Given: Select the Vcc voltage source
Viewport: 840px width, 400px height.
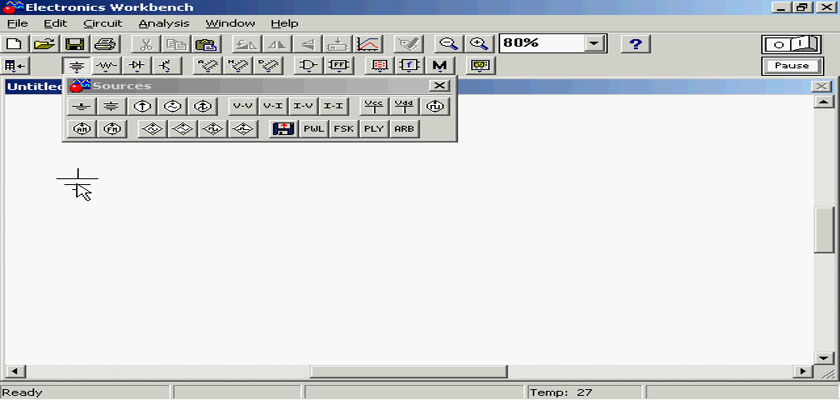Looking at the screenshot, I should [374, 107].
